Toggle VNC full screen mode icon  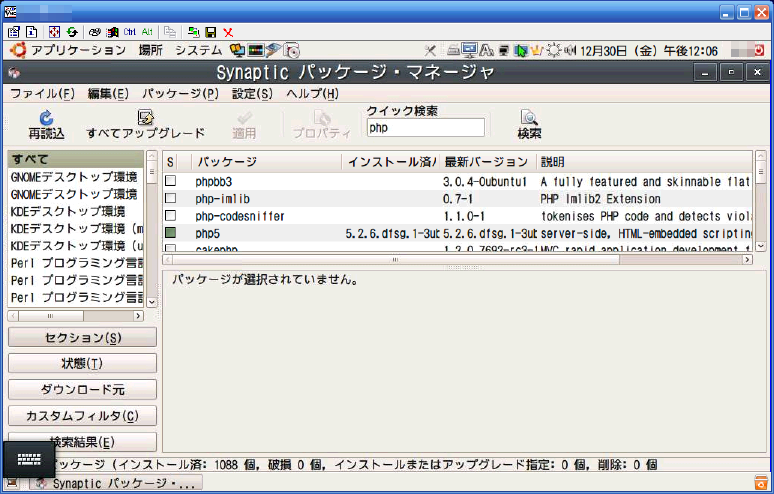pos(54,32)
